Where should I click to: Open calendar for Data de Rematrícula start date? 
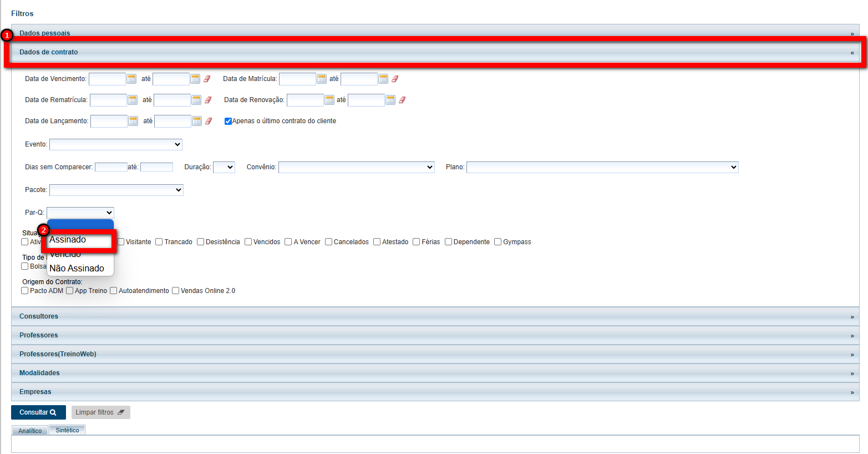[x=133, y=100]
